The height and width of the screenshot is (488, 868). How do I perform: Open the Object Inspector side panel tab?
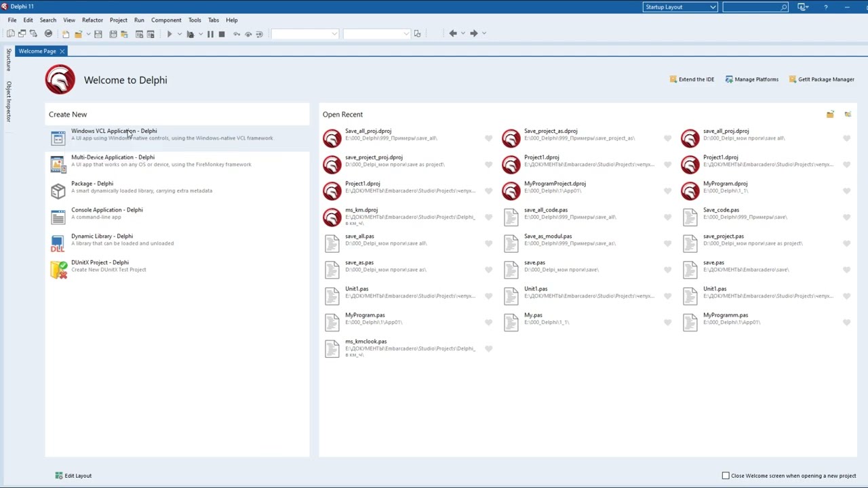coord(9,102)
